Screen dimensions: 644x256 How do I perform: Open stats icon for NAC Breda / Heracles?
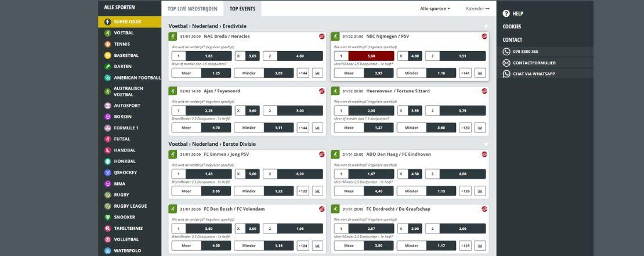[x=317, y=73]
